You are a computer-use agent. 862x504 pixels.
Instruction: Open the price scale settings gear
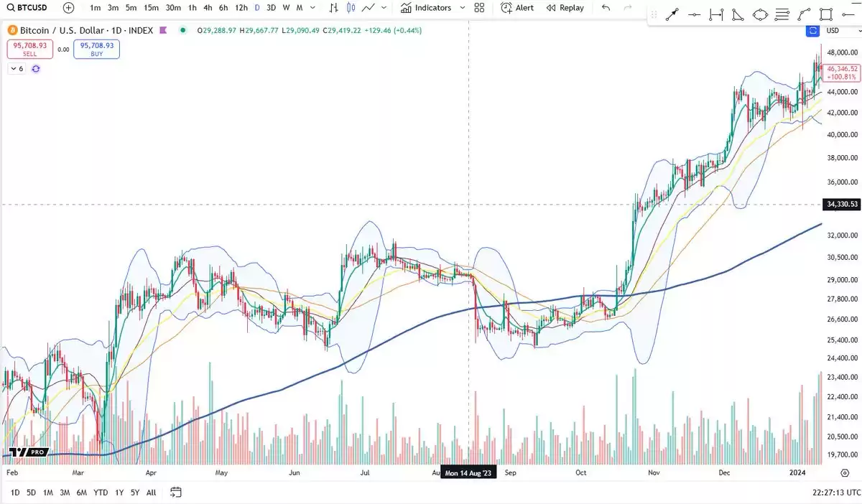coord(845,474)
